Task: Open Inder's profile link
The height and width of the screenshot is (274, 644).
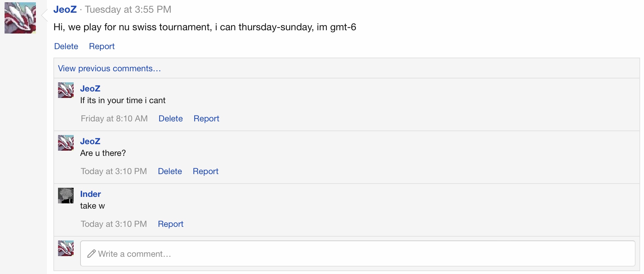Action: point(91,194)
